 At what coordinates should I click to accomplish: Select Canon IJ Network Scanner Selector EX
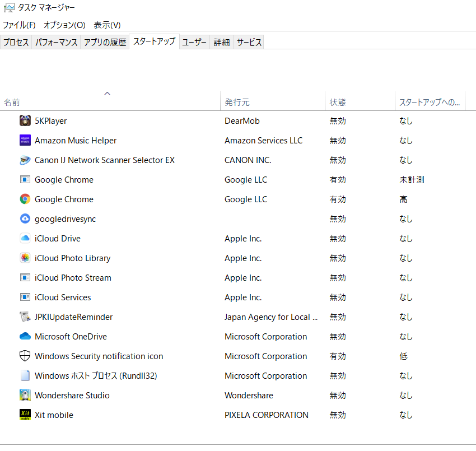105,160
